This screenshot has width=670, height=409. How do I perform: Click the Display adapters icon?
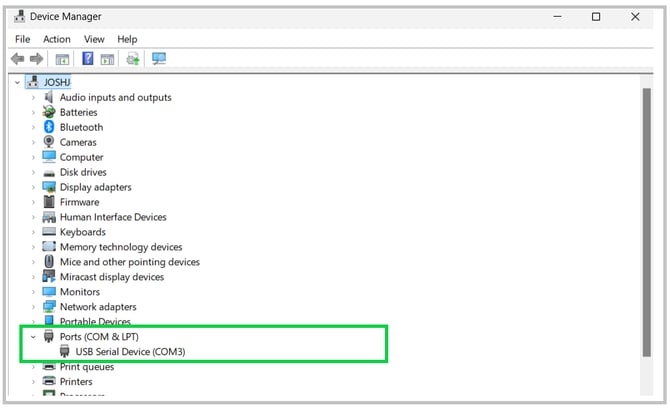(49, 187)
